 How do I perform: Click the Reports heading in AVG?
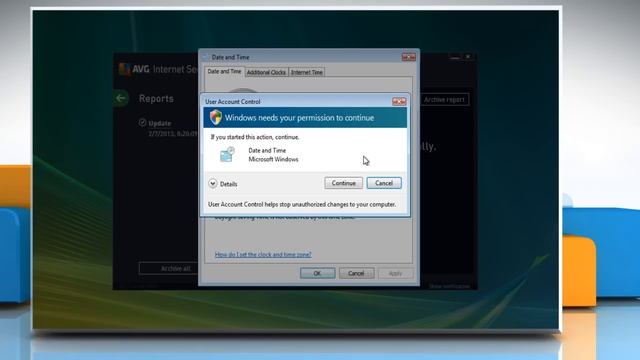pos(156,99)
